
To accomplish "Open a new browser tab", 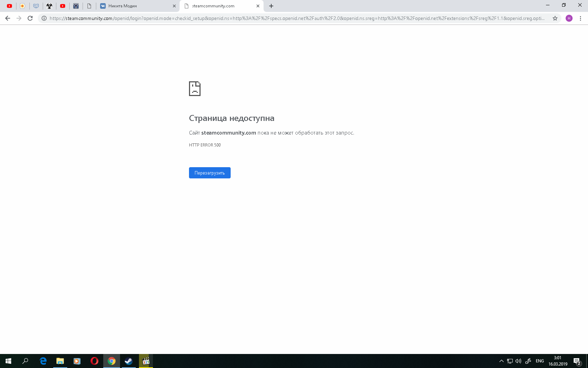I will (x=271, y=6).
